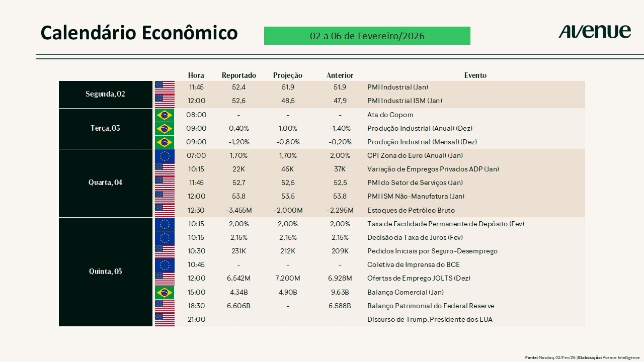Image resolution: width=644 pixels, height=362 pixels.
Task: Click the US flag beside Estoques de Petróleo Bruto
Action: click(165, 210)
